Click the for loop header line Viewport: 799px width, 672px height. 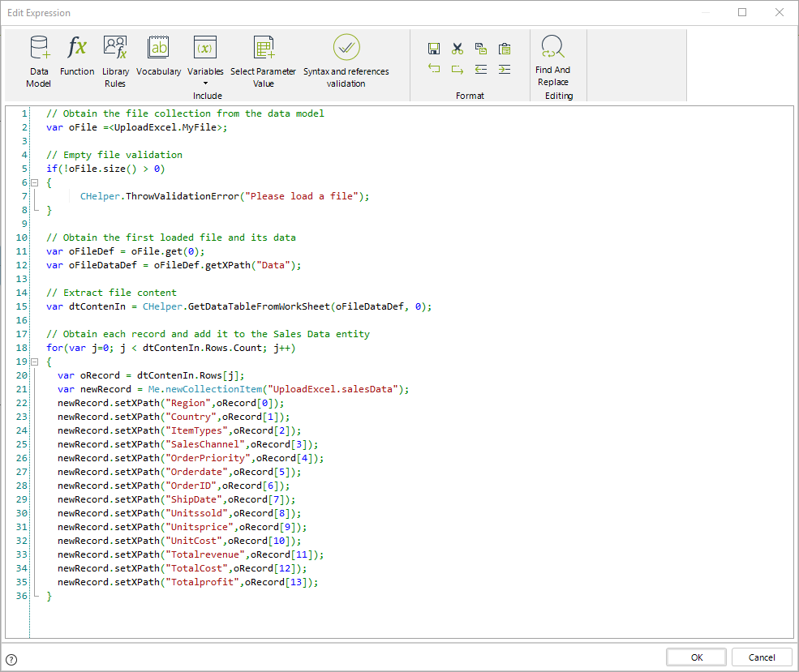coord(170,348)
